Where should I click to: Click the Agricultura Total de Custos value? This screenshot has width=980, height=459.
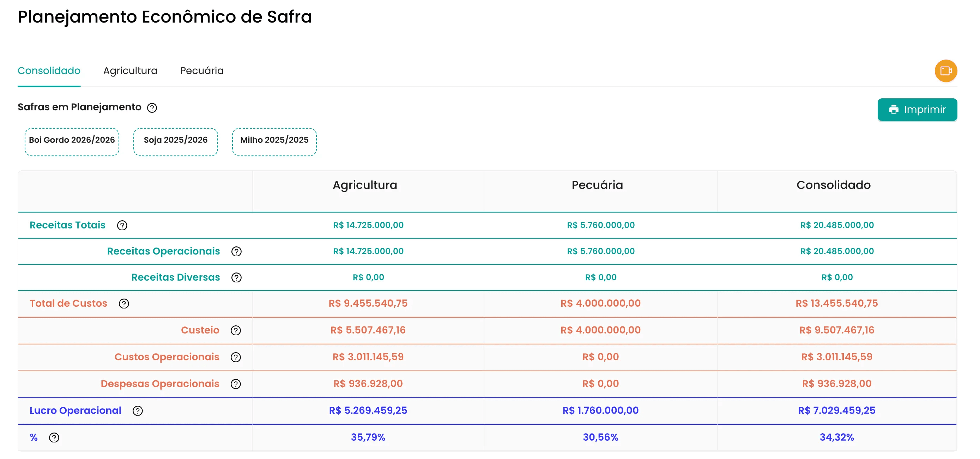pos(368,304)
